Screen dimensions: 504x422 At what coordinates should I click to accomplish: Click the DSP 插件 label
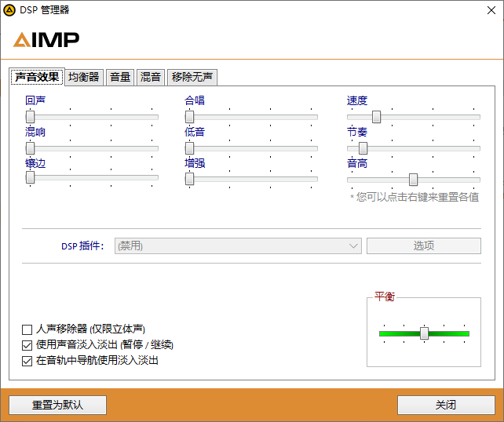[83, 246]
